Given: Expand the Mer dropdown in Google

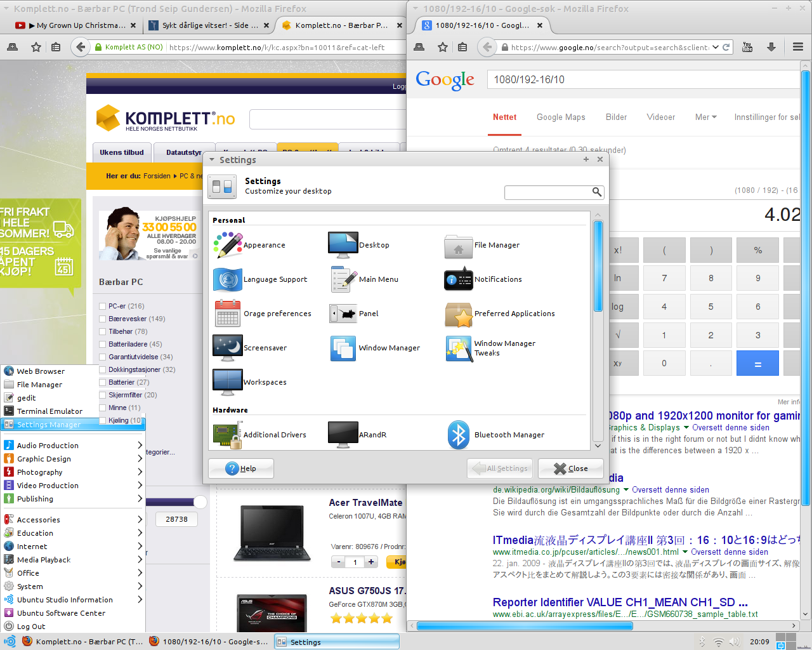Looking at the screenshot, I should 705,117.
